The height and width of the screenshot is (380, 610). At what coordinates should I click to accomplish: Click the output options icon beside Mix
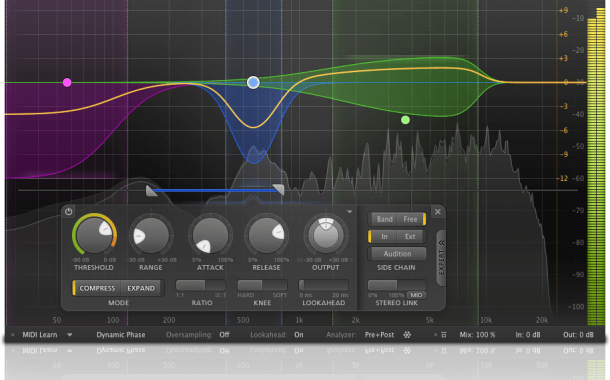(444, 335)
